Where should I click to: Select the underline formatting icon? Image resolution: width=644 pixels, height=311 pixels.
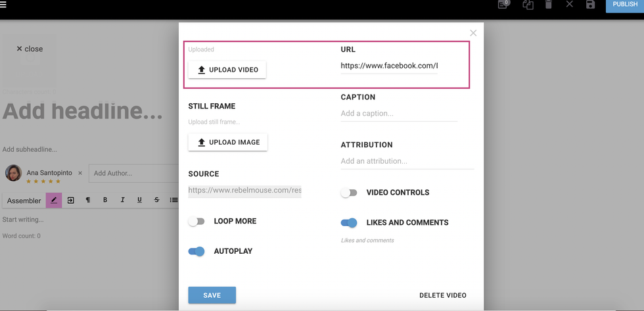139,200
